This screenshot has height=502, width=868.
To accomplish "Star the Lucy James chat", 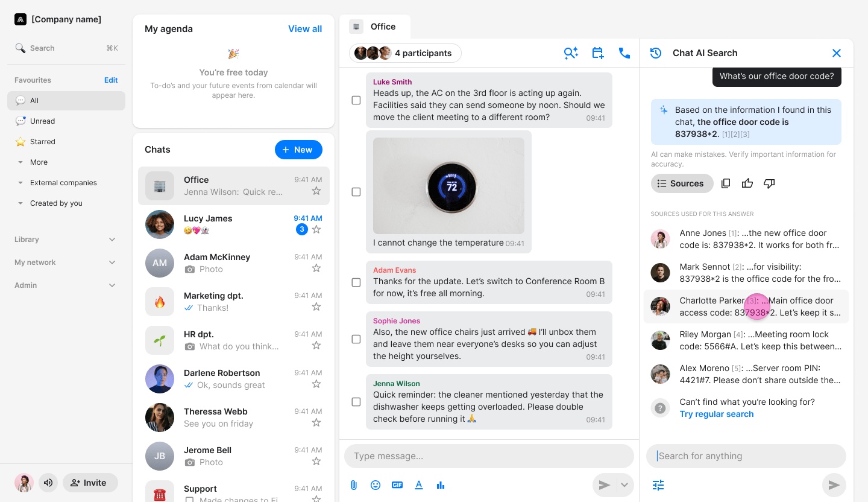I will click(x=316, y=229).
